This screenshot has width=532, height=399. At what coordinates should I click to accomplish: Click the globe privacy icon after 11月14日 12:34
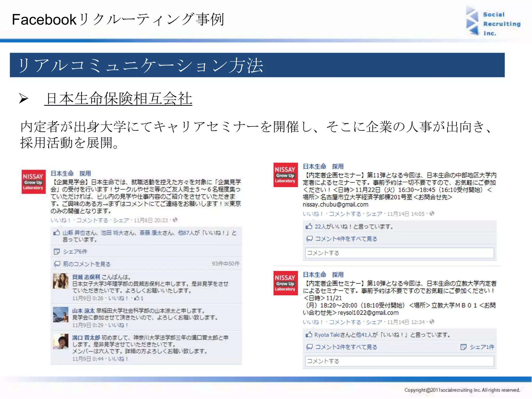(432, 322)
